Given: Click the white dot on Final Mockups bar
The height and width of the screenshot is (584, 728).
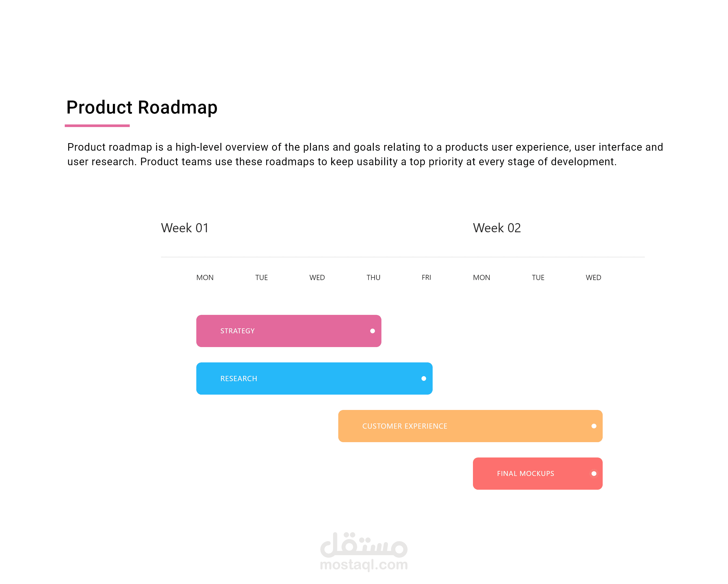Looking at the screenshot, I should [x=594, y=474].
